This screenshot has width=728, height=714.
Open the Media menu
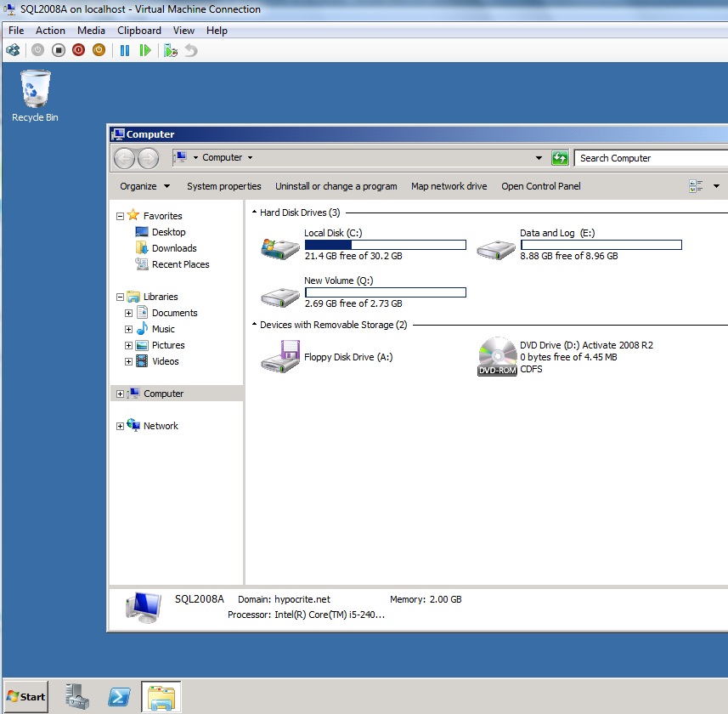pos(91,31)
